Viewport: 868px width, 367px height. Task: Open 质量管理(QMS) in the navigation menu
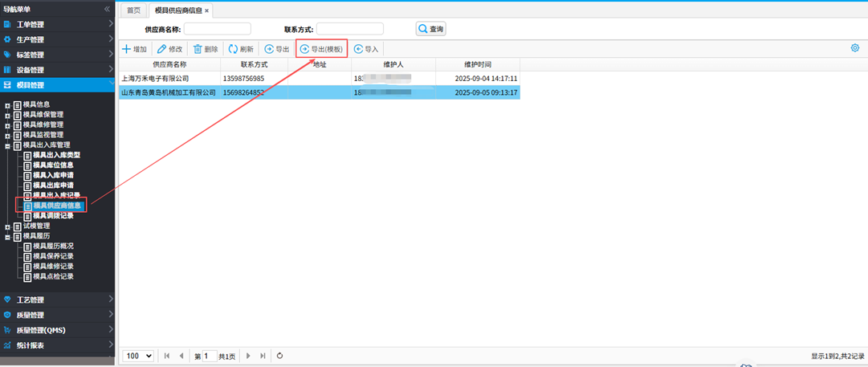point(58,330)
